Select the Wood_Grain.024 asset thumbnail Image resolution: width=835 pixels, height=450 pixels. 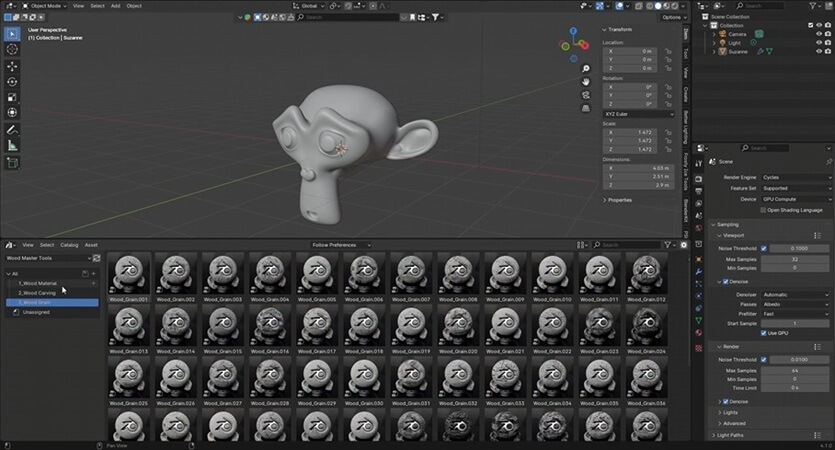[646, 329]
